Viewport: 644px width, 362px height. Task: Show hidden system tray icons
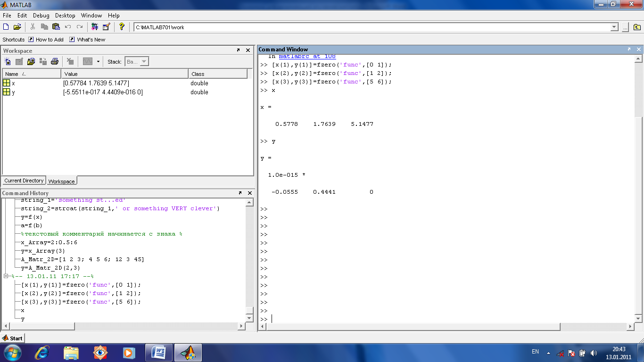pyautogui.click(x=548, y=353)
